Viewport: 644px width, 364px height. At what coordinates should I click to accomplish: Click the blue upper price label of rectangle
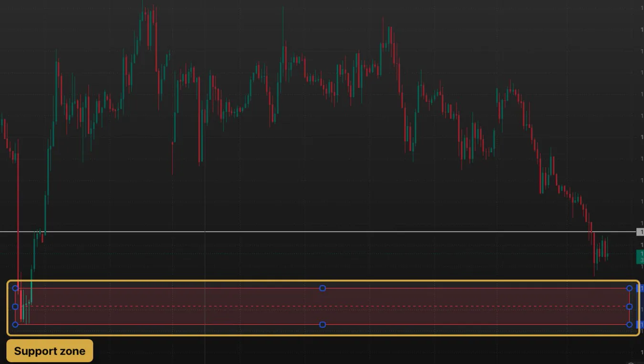(640, 289)
